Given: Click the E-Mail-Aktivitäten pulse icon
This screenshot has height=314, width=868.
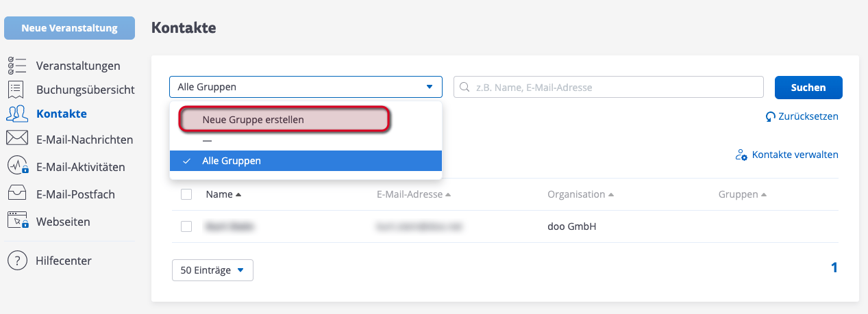Looking at the screenshot, I should pyautogui.click(x=17, y=166).
